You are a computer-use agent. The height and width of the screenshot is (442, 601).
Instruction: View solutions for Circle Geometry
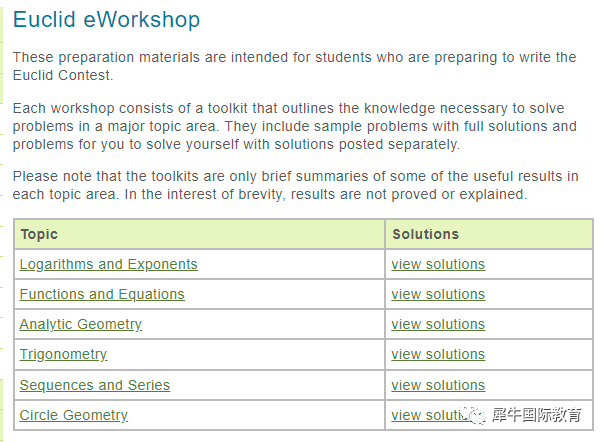coord(429,415)
